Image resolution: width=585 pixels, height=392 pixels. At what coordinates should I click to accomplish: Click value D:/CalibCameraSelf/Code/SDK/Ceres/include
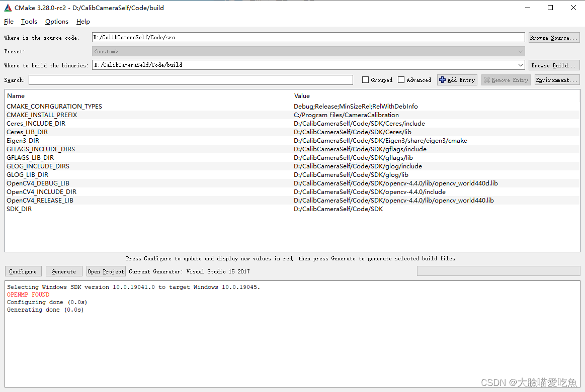point(359,123)
